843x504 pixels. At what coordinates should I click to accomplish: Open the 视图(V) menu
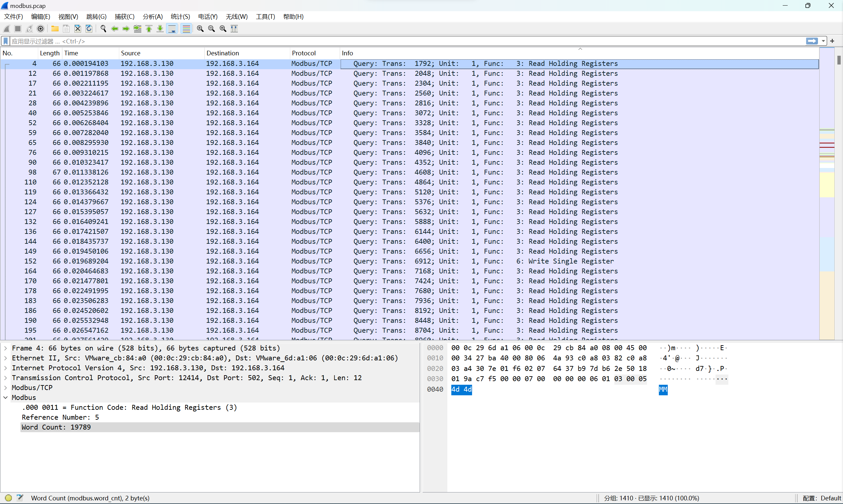[x=68, y=17]
